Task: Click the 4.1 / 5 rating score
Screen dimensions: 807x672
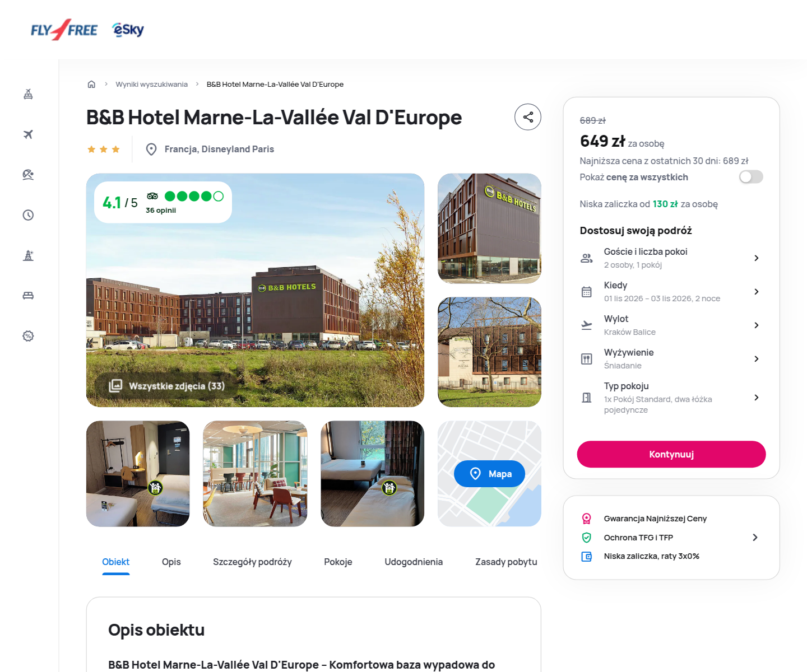Action: 120,203
